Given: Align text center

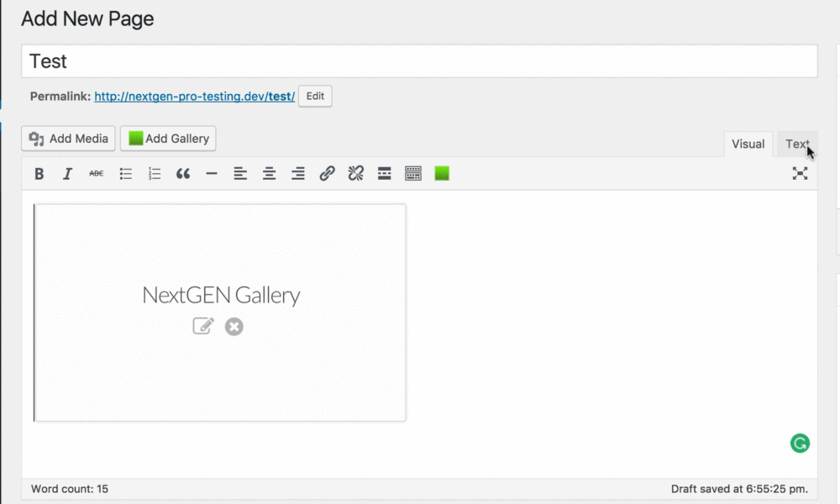Looking at the screenshot, I should 269,174.
